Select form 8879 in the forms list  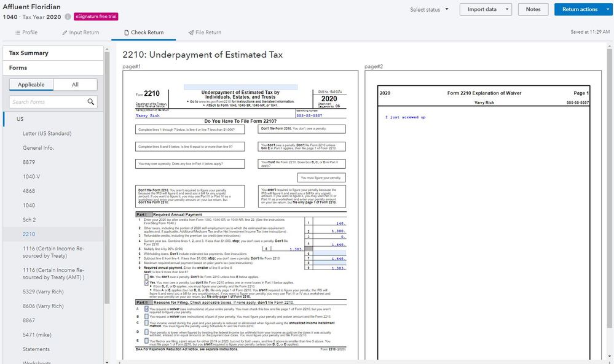28,162
